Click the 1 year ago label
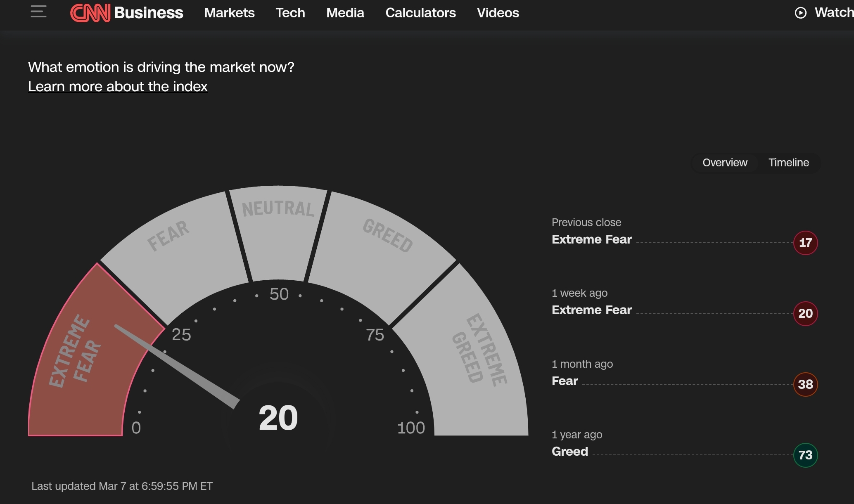The image size is (854, 504). coord(577,435)
